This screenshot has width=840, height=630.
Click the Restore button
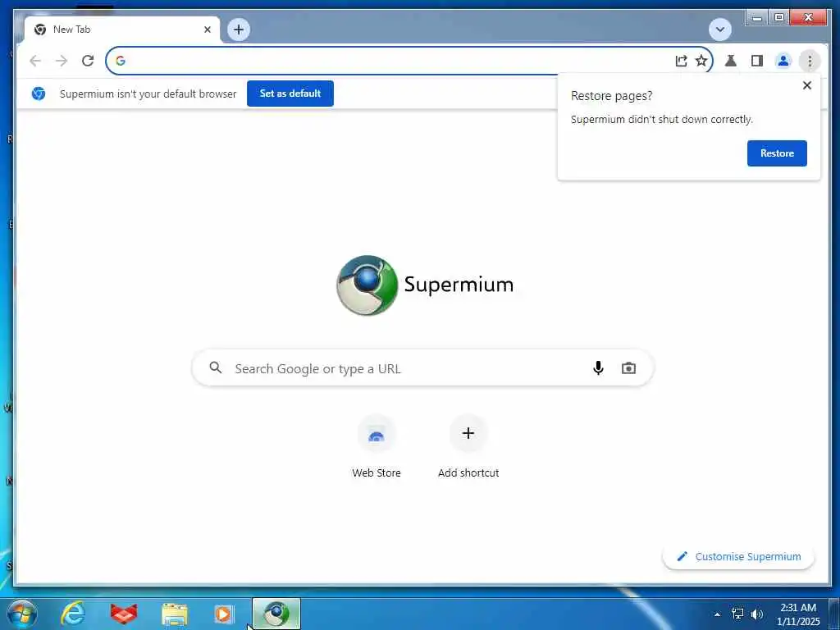tap(777, 153)
